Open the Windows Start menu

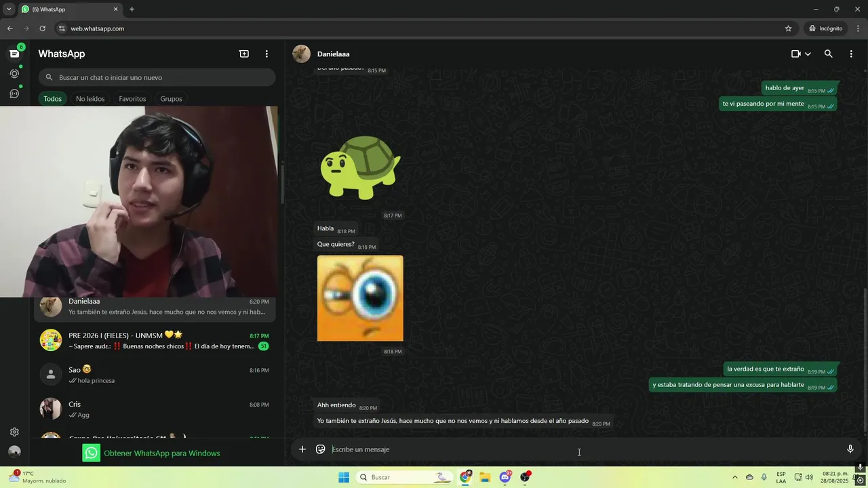[344, 477]
